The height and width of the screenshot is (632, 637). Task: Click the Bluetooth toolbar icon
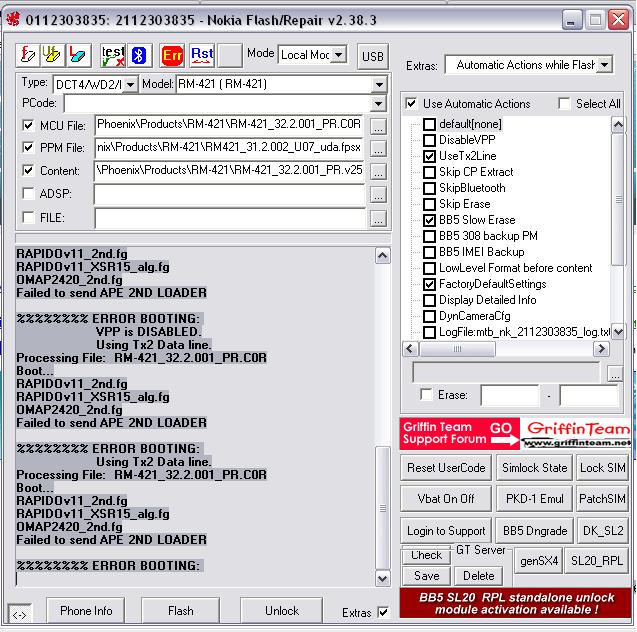coord(139,55)
